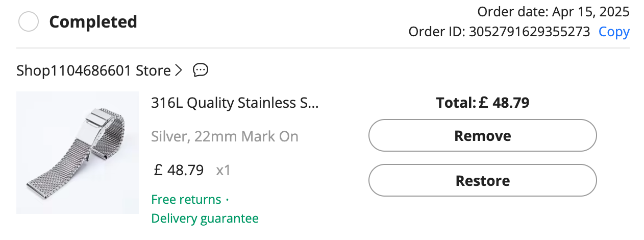The image size is (644, 240).
Task: Open the mesh watch band thumbnail
Action: [78, 153]
